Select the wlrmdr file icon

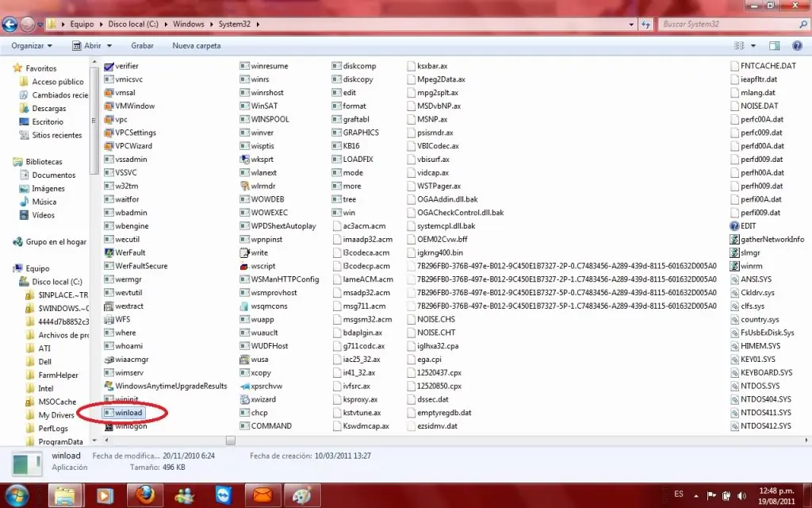pyautogui.click(x=244, y=186)
